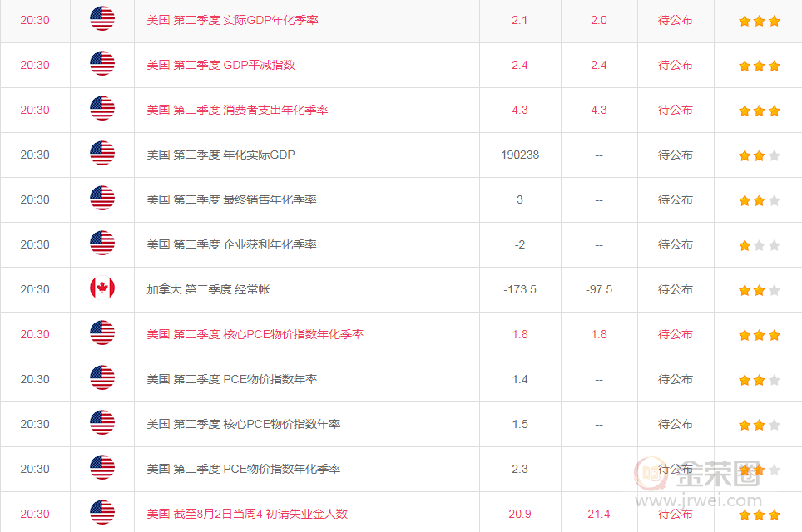
Task: Click US flag in 年化实际GDP row
Action: (x=102, y=154)
